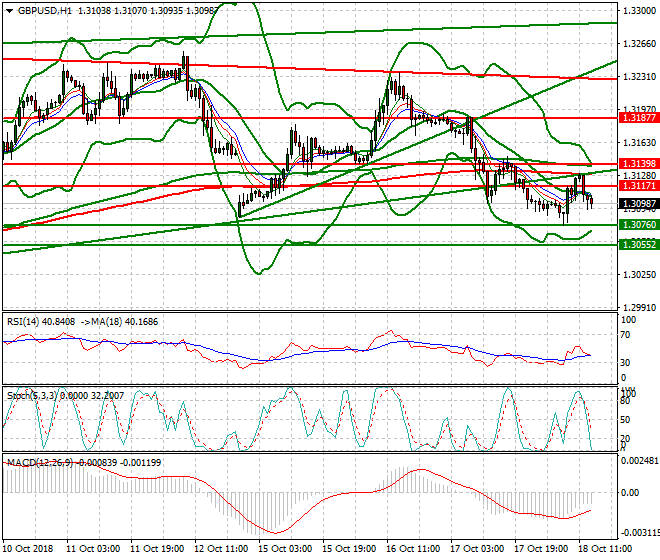Select the red 1.31398 price level label
The height and width of the screenshot is (560, 660).
point(639,164)
